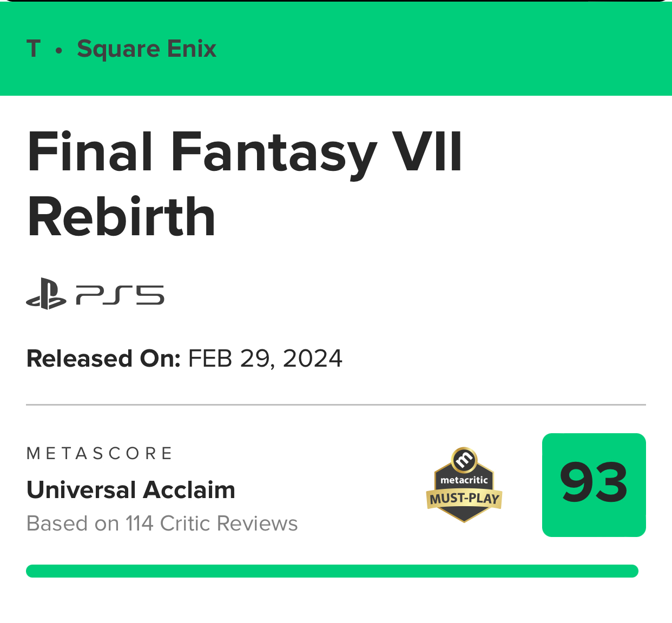
Task: Click the Metacritic Must-Play badge
Action: (x=464, y=486)
